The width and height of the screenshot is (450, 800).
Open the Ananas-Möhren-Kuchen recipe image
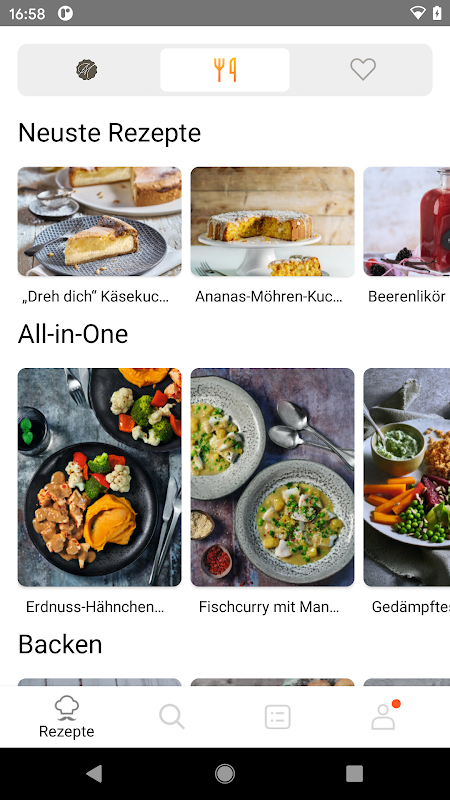272,221
